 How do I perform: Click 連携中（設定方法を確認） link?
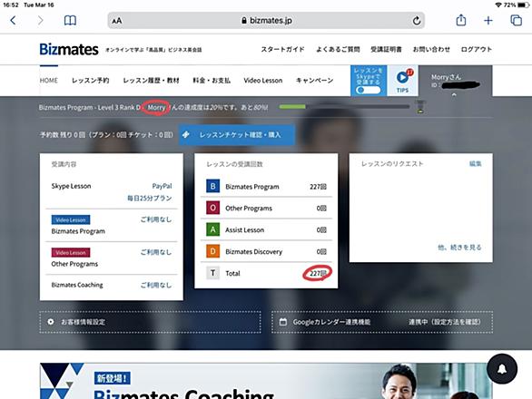pos(445,322)
